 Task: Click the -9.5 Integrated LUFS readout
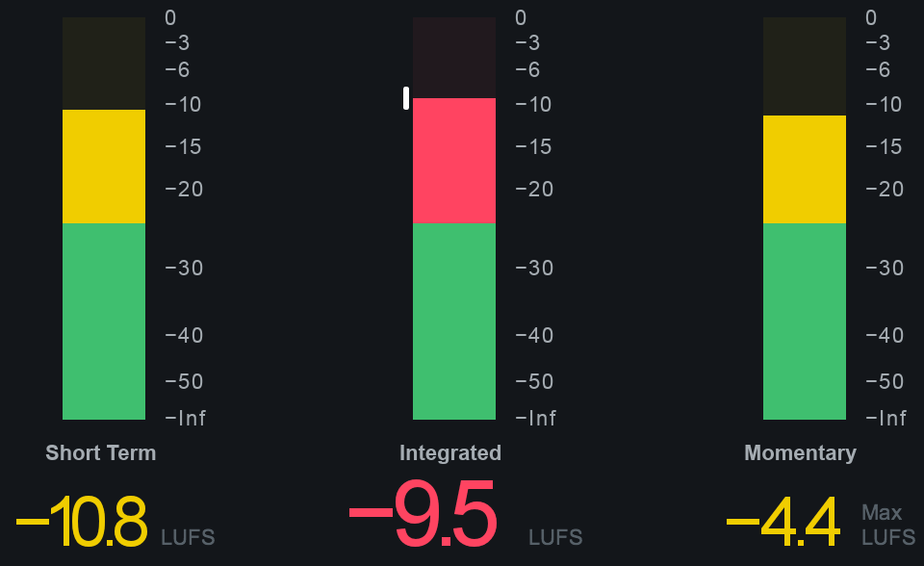[x=423, y=513]
